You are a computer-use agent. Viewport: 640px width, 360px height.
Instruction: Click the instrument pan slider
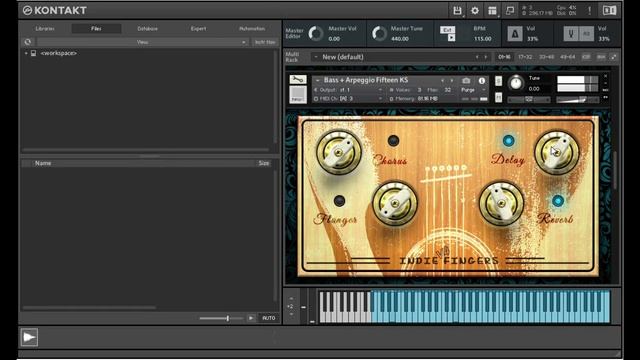[529, 99]
